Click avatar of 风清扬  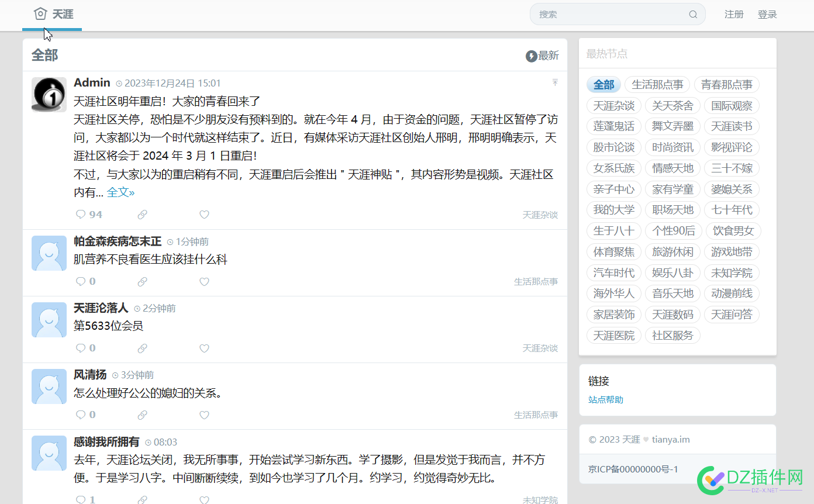point(49,386)
